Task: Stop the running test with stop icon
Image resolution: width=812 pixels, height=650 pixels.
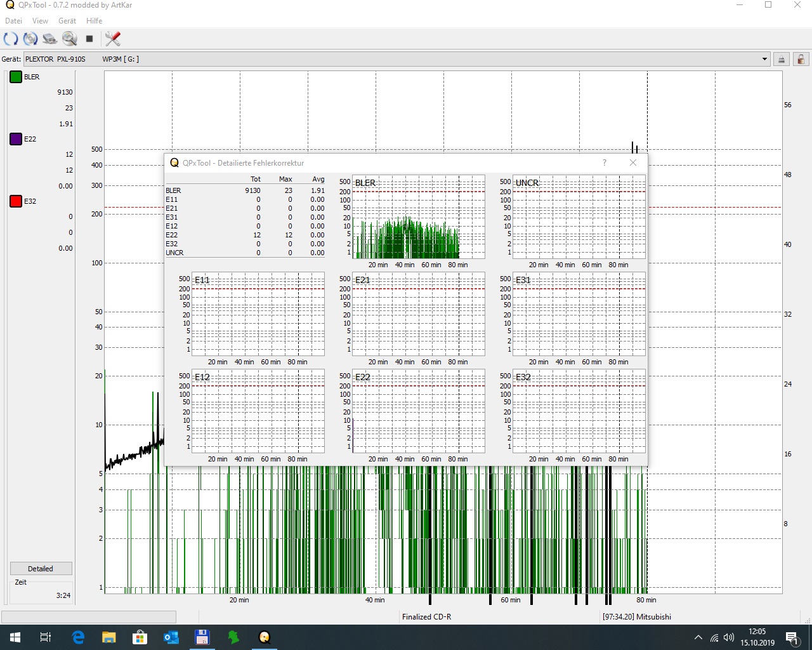Action: [89, 39]
